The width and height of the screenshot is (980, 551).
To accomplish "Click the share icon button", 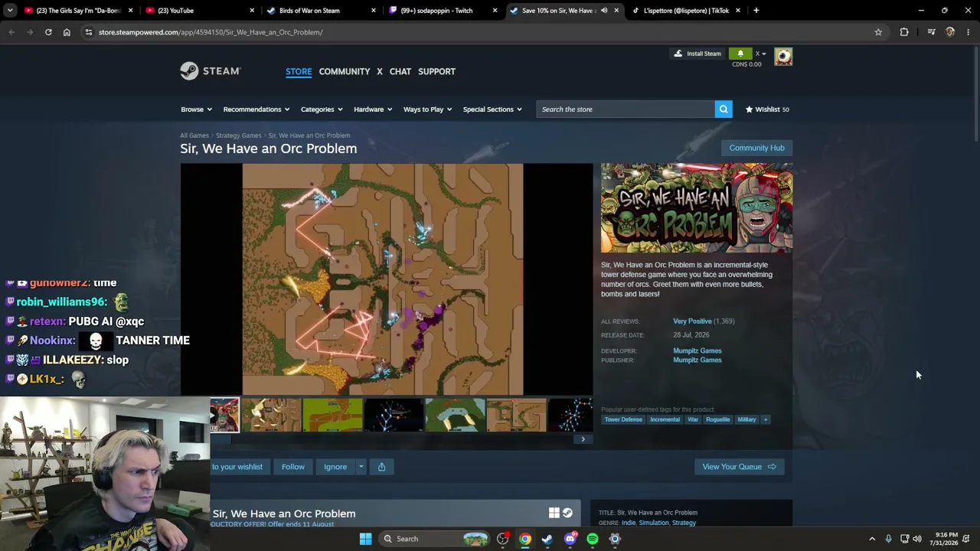I will pos(381,467).
